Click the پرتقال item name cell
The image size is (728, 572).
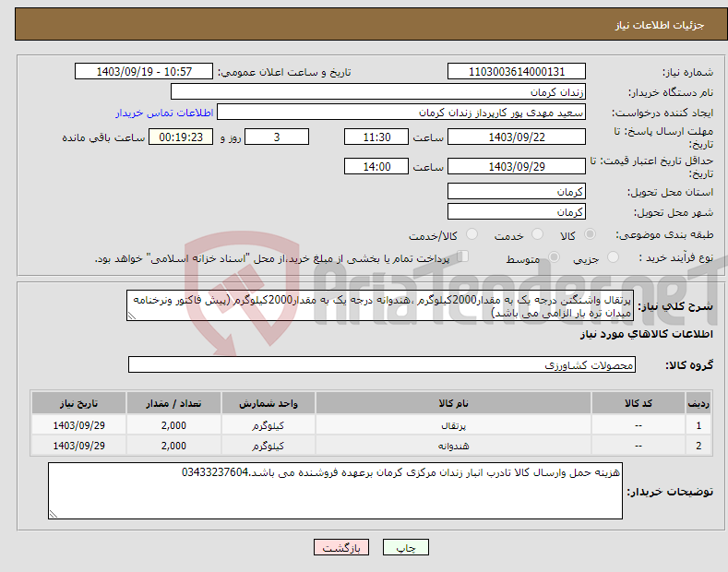[x=453, y=425]
